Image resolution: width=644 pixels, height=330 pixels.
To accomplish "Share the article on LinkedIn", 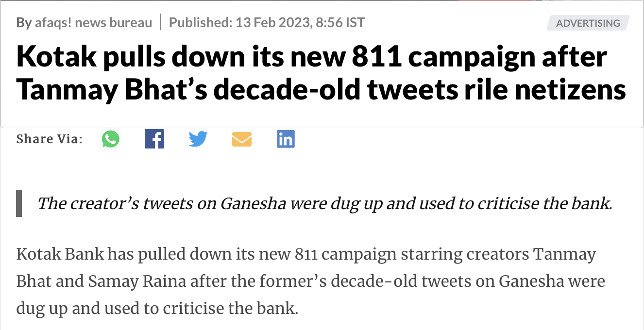I will 286,139.
